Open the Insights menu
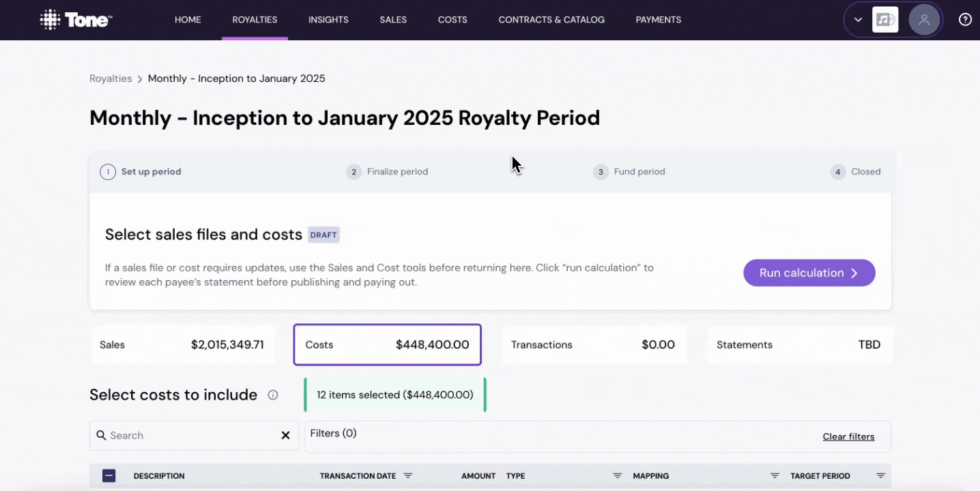 pyautogui.click(x=328, y=20)
